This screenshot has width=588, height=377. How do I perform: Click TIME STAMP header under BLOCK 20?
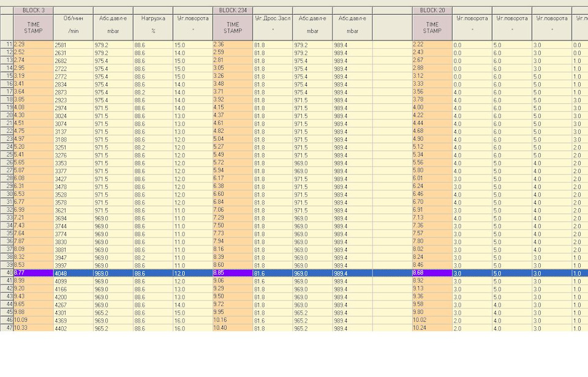click(432, 28)
